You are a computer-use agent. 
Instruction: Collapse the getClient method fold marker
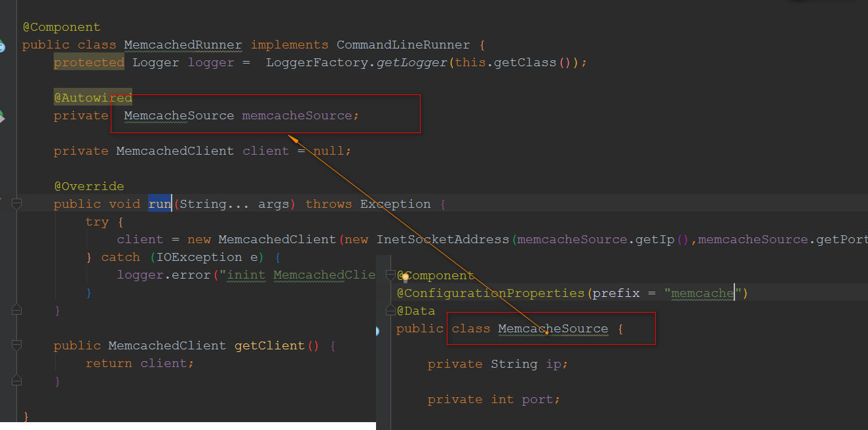pos(17,345)
